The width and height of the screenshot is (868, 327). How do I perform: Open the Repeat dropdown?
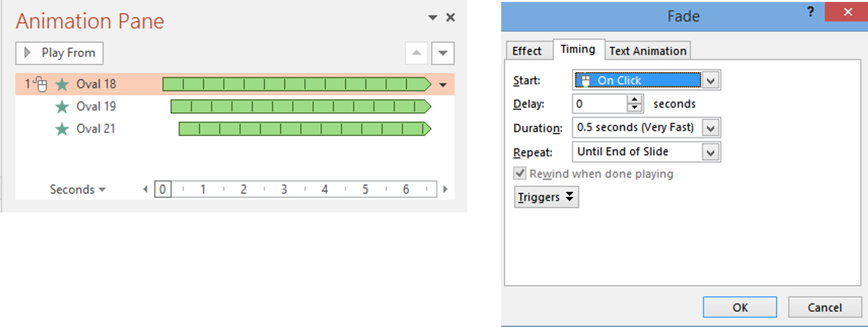click(x=711, y=152)
